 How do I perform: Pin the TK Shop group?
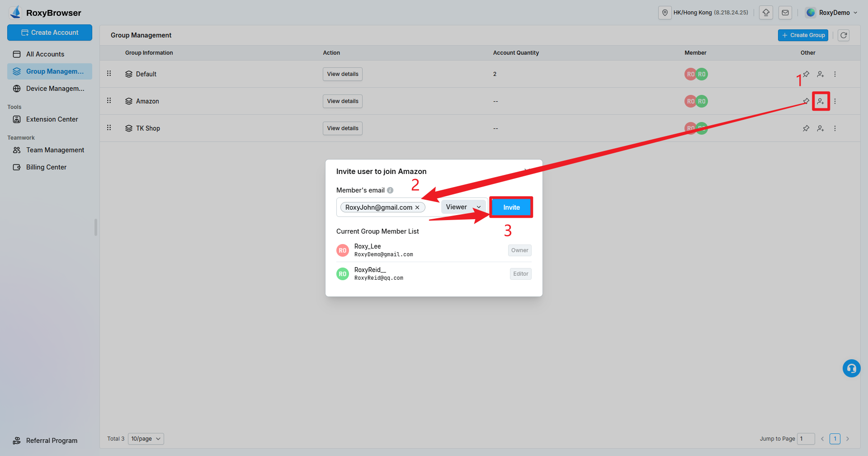coord(806,128)
